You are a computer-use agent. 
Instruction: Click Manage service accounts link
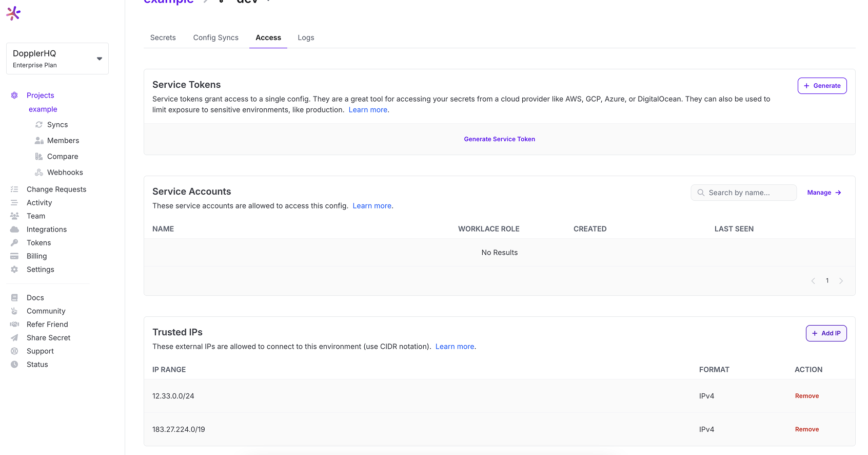coord(824,193)
